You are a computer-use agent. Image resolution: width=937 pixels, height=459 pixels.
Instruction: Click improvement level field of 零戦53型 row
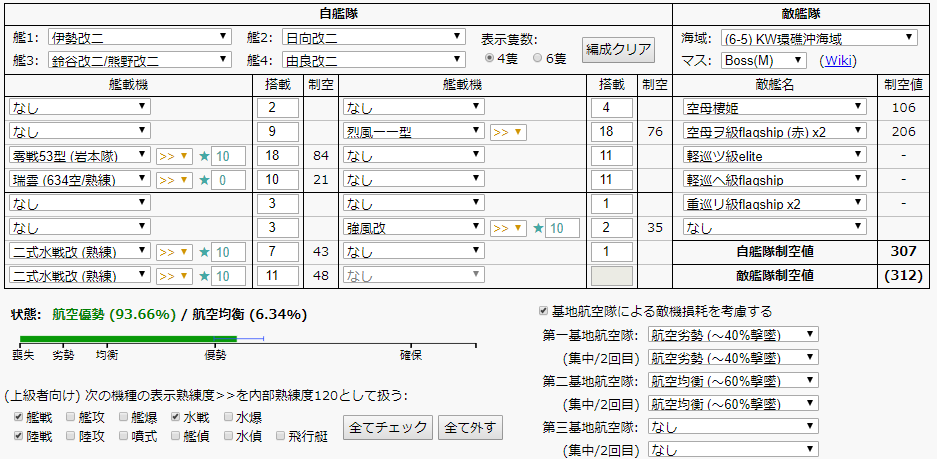pos(228,157)
